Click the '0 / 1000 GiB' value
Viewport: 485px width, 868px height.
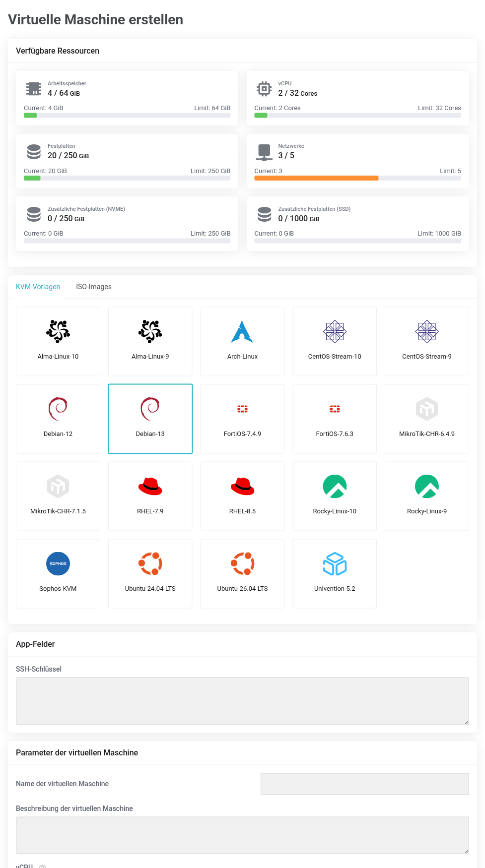[x=299, y=218]
